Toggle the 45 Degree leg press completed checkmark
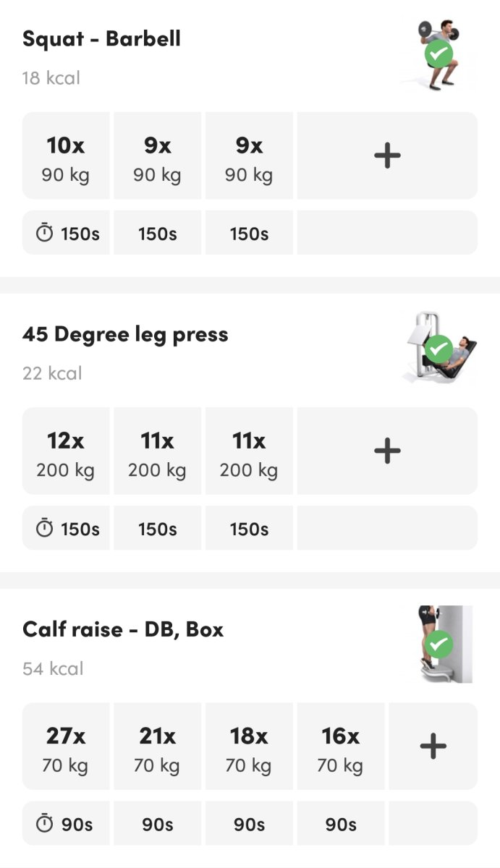Image resolution: width=500 pixels, height=868 pixels. point(438,349)
